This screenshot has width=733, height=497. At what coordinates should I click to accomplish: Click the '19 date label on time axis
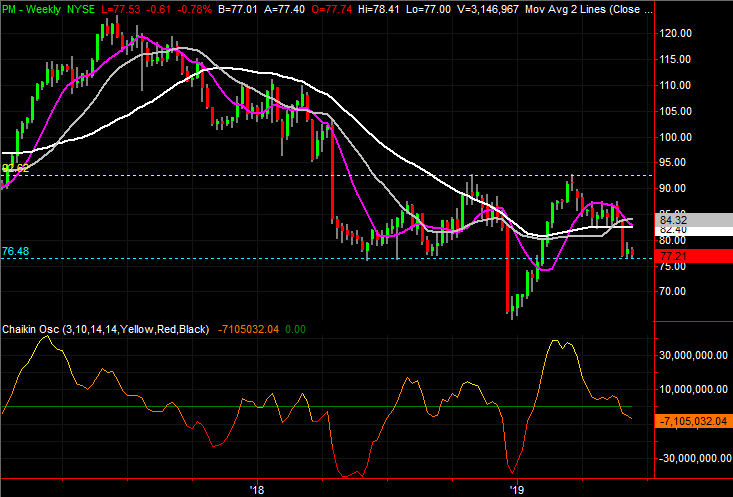point(516,489)
